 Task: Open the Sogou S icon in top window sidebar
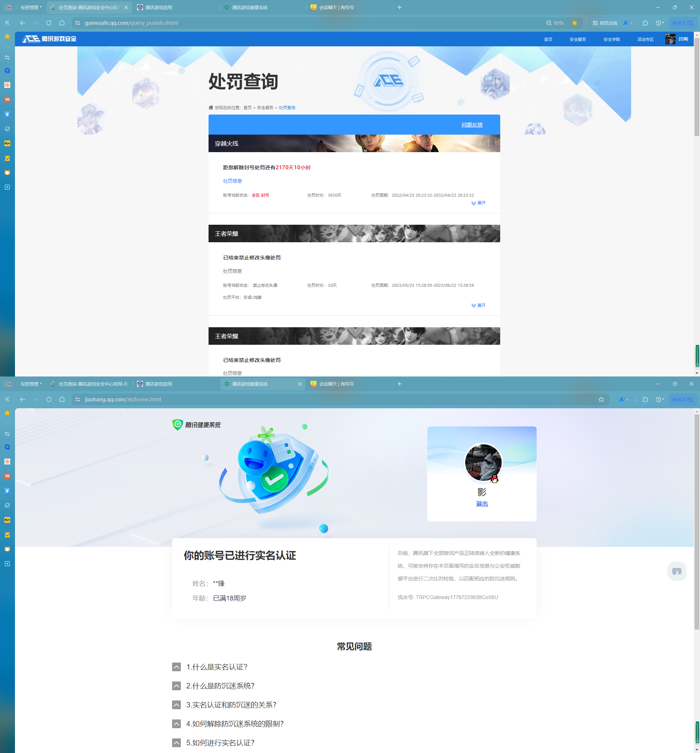7,85
